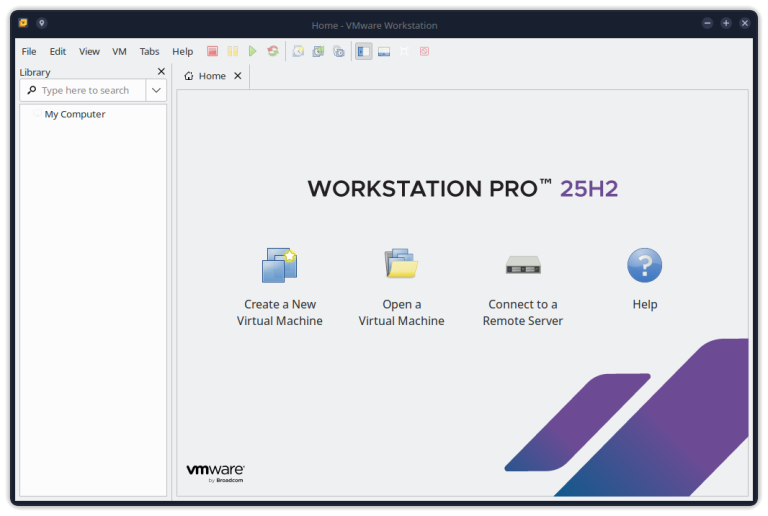This screenshot has width=768, height=516.
Task: Click the Full Screen toolbar icon
Action: 404,51
